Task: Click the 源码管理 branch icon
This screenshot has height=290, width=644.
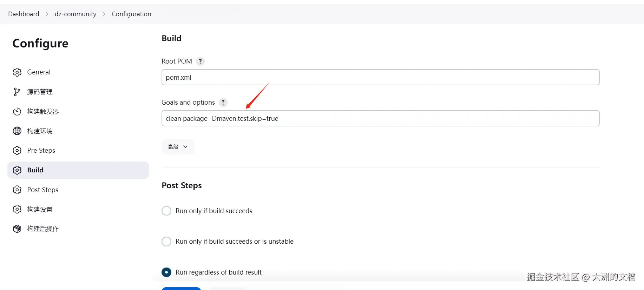Action: [17, 92]
